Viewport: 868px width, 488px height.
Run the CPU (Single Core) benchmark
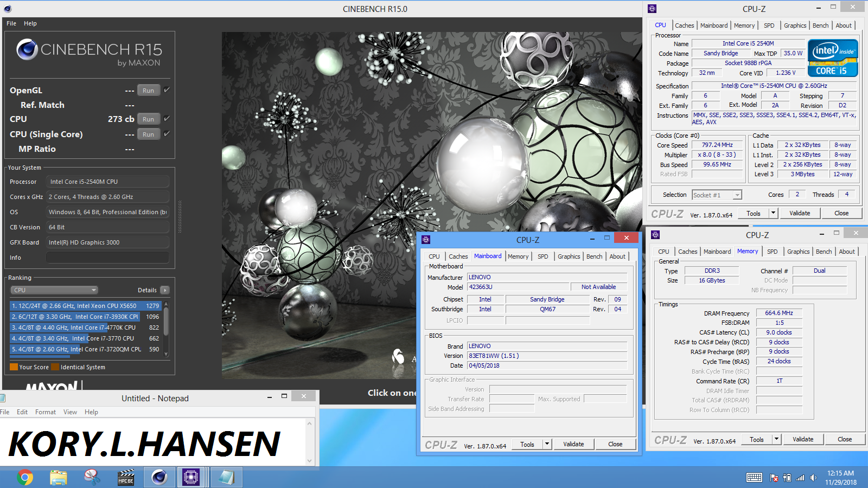coord(149,134)
